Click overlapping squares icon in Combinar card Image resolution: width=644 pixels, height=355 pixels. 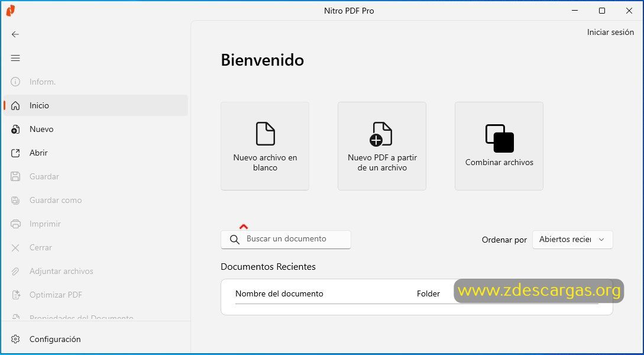(500, 138)
